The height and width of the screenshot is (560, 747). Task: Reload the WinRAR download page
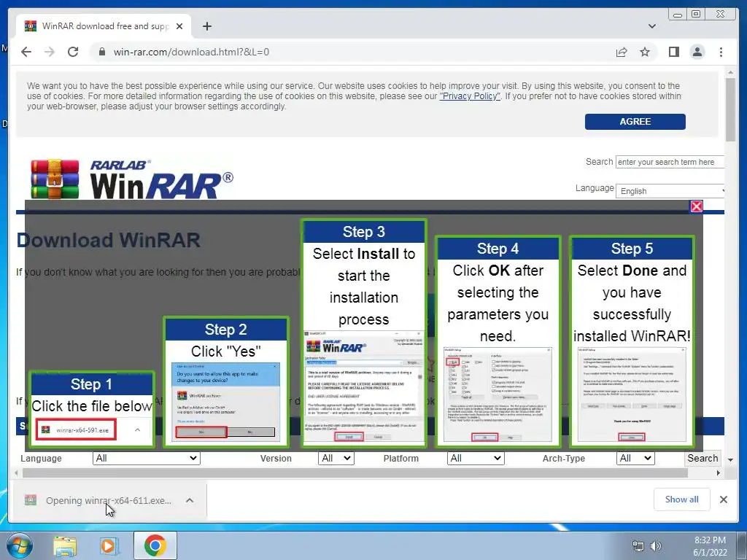[x=73, y=52]
